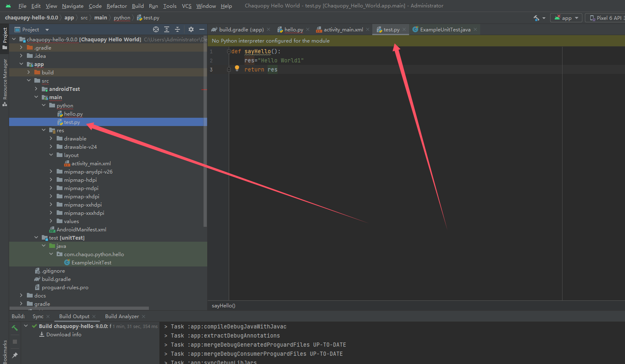The height and width of the screenshot is (364, 625).
Task: Restart the build via the hammer icon
Action: (14, 328)
